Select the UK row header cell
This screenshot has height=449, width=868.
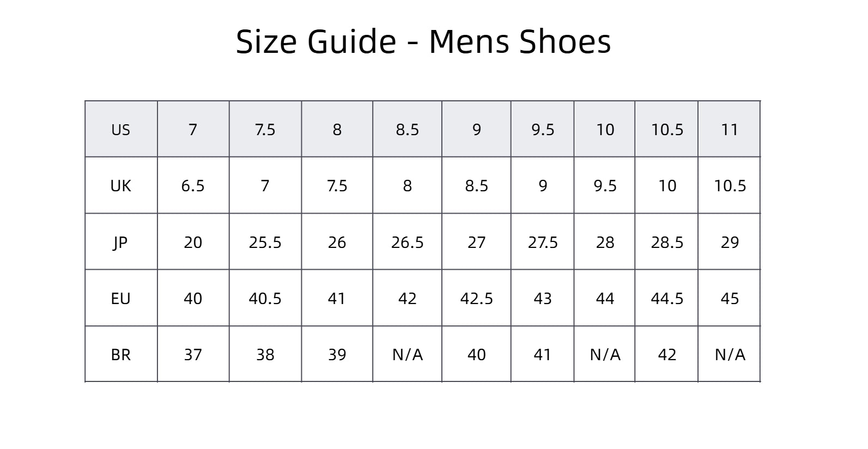click(121, 186)
